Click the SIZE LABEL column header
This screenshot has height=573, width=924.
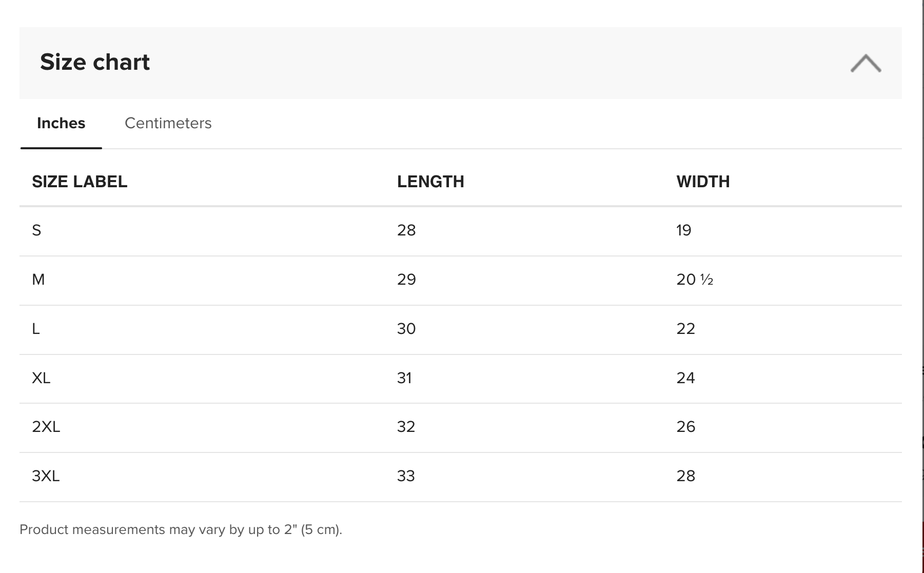coord(80,182)
